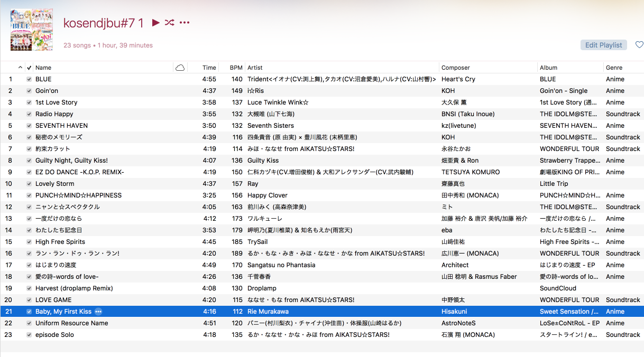The height and width of the screenshot is (357, 644).
Task: Uncheck the BLUE song checkbox
Action: point(29,79)
